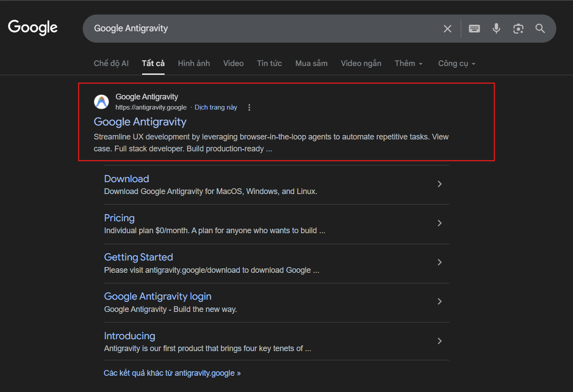Screen dimensions: 573x392
Task: Open the Google Antigravity result link
Action: pyautogui.click(x=140, y=122)
